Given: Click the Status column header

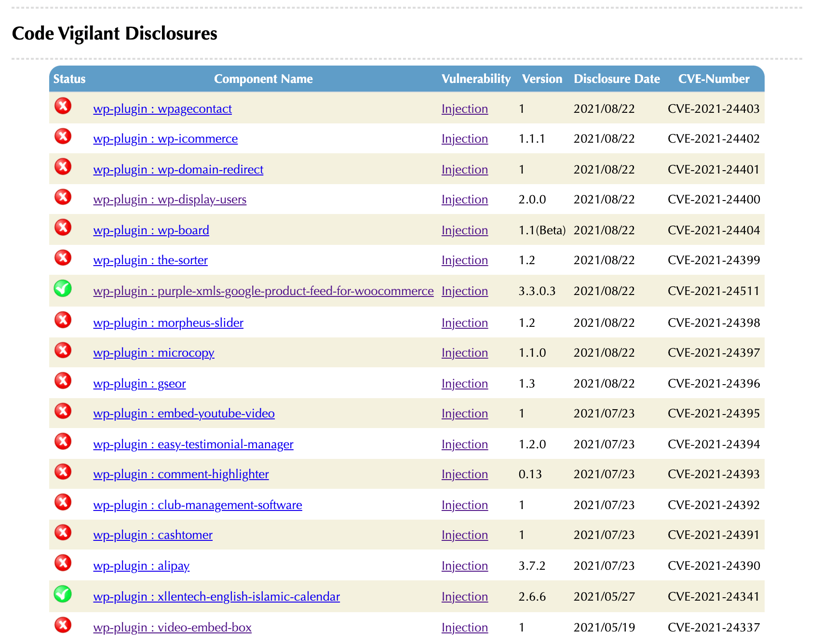Looking at the screenshot, I should [69, 79].
